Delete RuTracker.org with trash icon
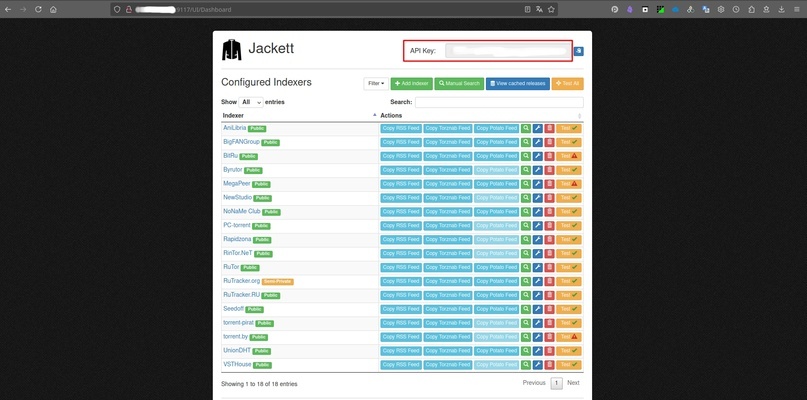 [x=549, y=281]
